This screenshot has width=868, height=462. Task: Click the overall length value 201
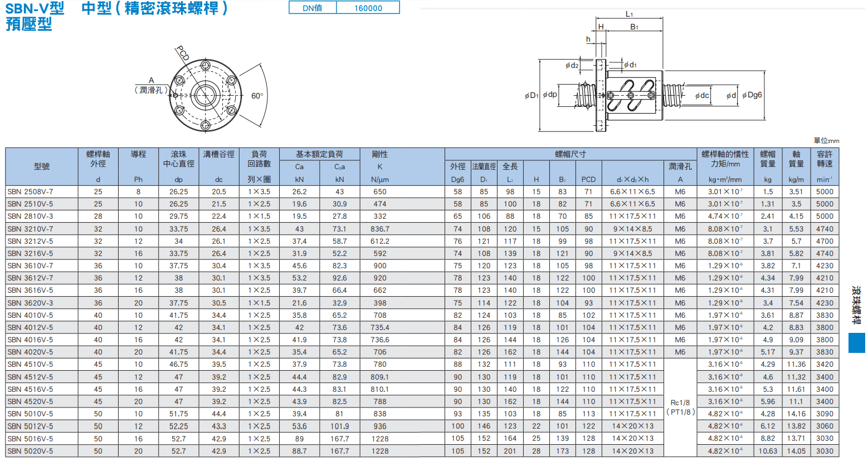(x=510, y=451)
